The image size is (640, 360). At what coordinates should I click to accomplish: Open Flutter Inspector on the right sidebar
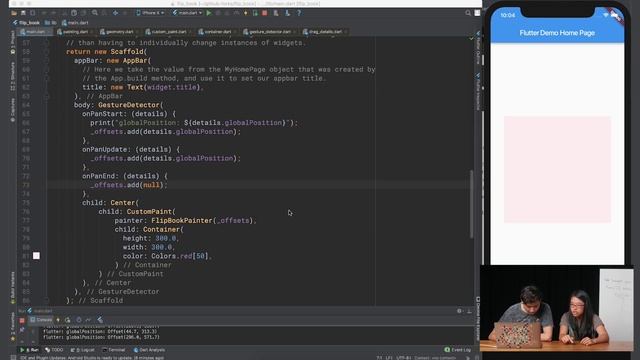point(478,91)
